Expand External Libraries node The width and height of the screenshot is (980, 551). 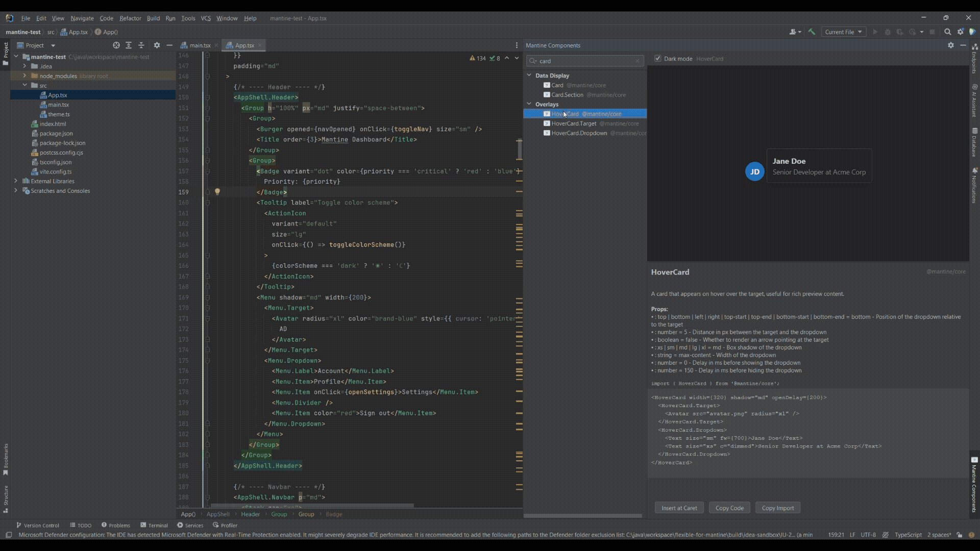(x=16, y=181)
